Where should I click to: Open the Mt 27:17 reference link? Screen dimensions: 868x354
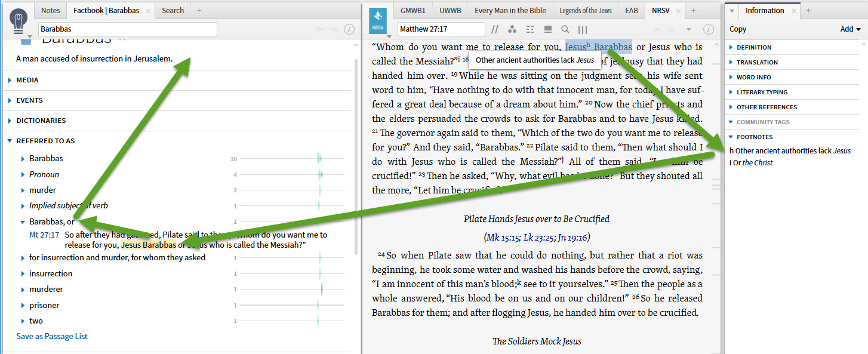pos(44,235)
